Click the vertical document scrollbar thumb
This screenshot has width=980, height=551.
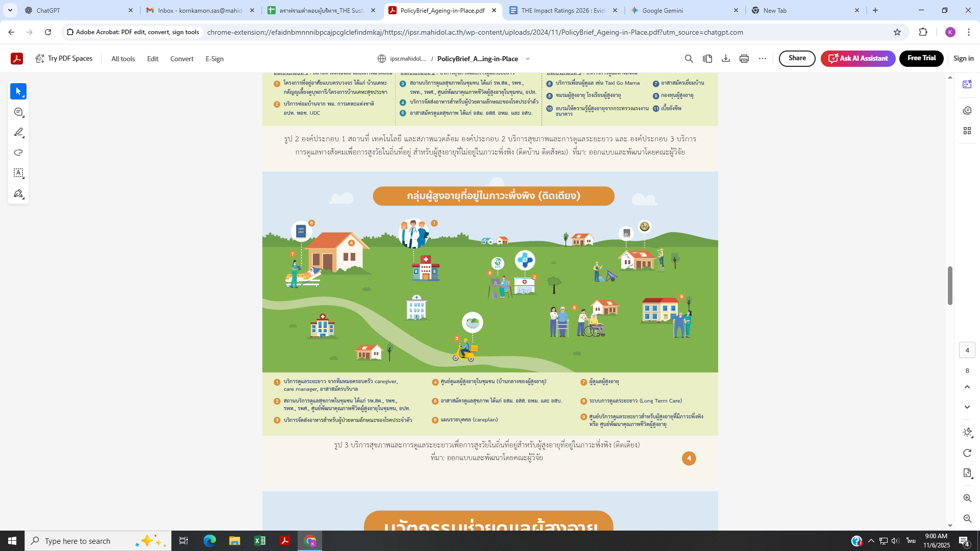pos(950,286)
